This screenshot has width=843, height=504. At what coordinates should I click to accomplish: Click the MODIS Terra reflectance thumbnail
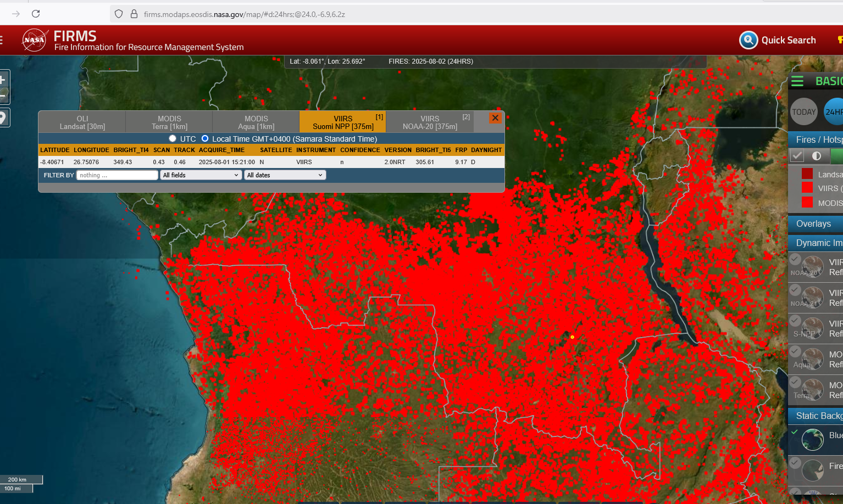[x=813, y=390]
